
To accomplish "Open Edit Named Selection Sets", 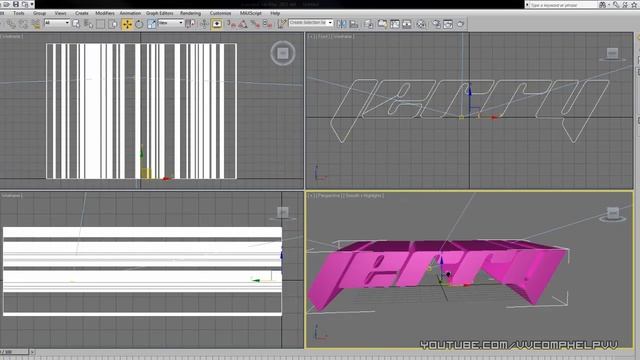I will click(282, 24).
